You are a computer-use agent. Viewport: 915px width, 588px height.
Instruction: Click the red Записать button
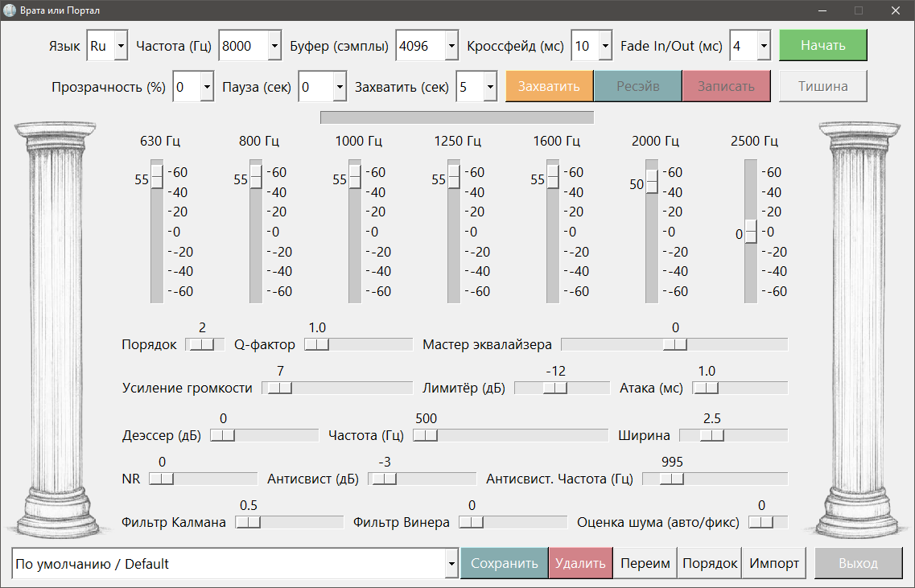[727, 86]
